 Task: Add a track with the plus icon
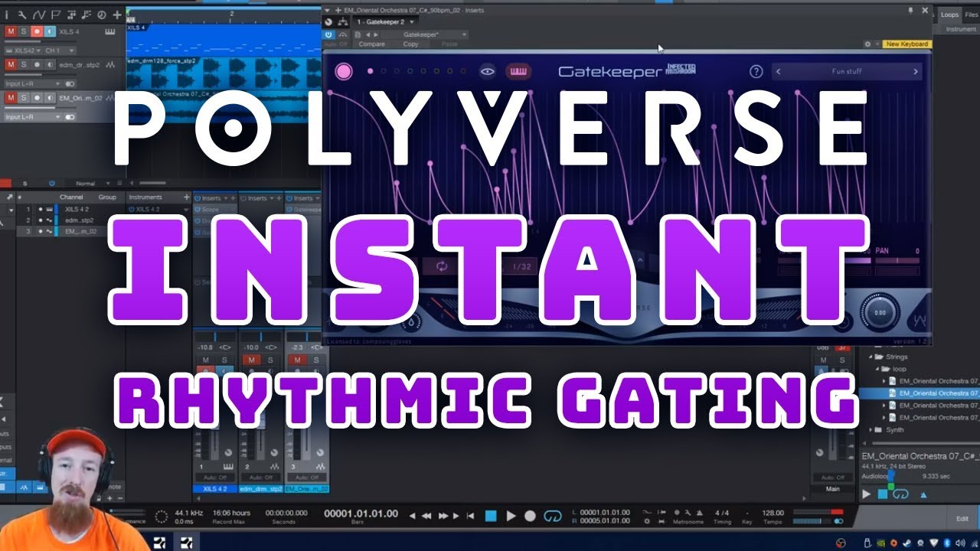[x=116, y=15]
